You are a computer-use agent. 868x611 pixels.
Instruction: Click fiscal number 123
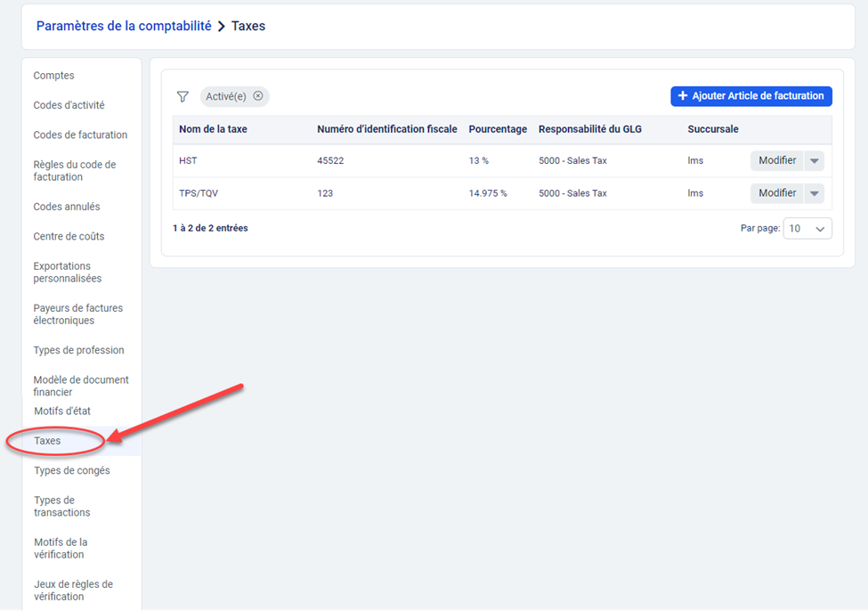coord(325,193)
